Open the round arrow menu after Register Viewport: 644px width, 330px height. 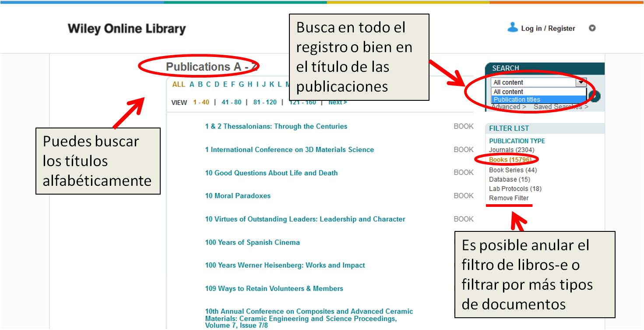pyautogui.click(x=592, y=28)
